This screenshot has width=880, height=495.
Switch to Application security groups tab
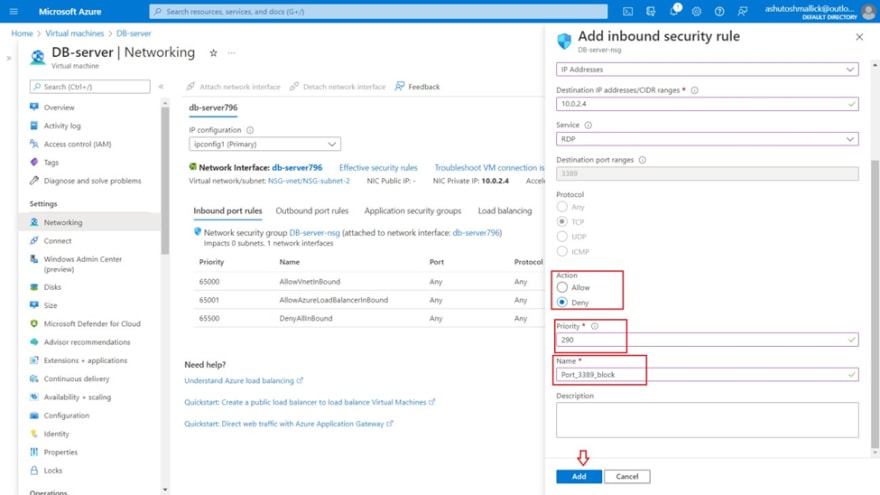click(412, 211)
